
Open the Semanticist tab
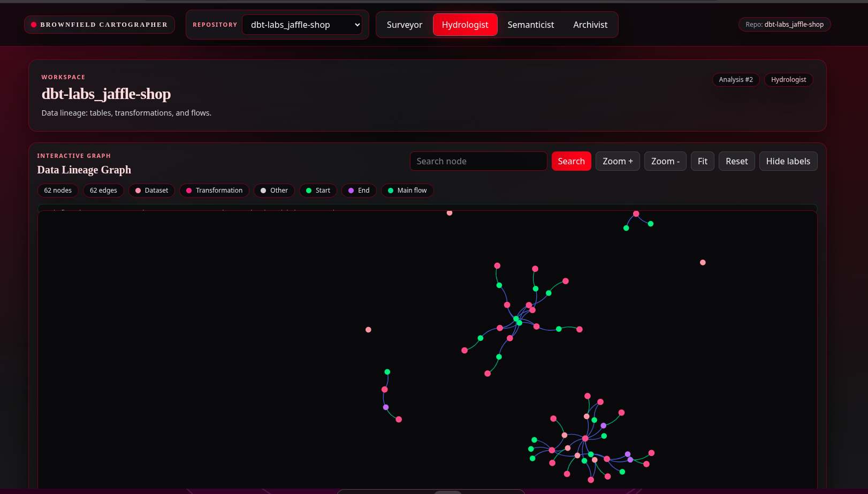point(531,25)
